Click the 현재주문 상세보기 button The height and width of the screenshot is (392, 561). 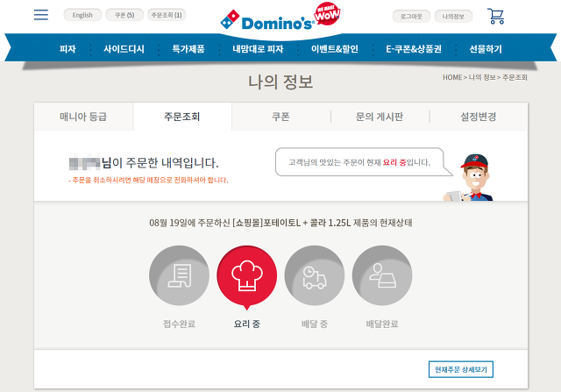(461, 369)
